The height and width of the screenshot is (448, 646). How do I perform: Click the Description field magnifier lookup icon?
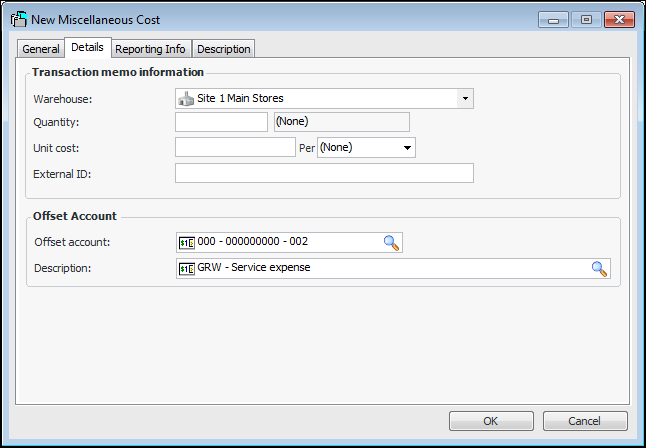pos(599,268)
